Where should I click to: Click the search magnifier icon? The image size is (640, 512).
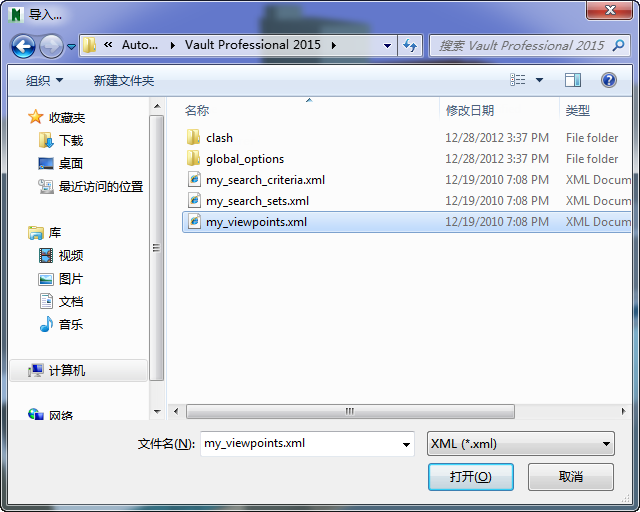(619, 45)
